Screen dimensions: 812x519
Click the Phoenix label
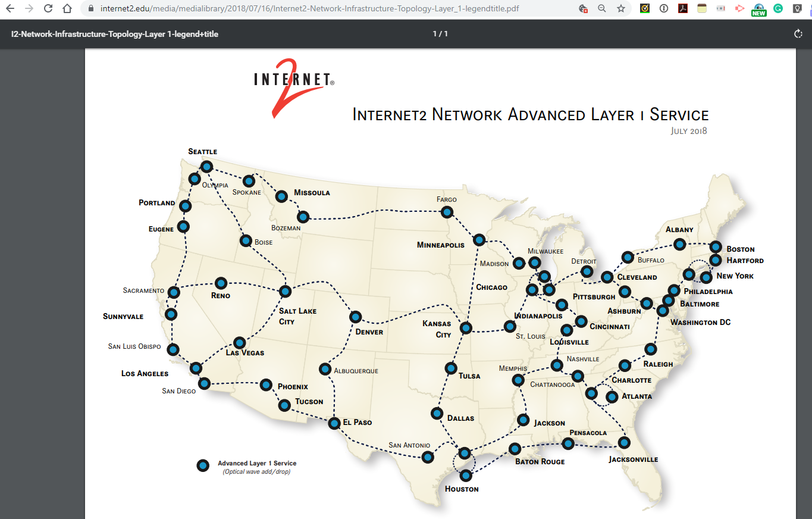293,386
